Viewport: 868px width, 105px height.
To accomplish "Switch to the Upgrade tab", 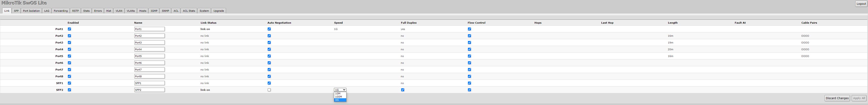I will tap(218, 11).
